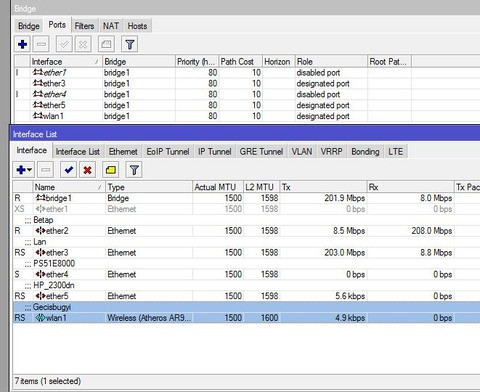Open the NAT tab
Viewport: 480px width, 392px height.
[111, 26]
